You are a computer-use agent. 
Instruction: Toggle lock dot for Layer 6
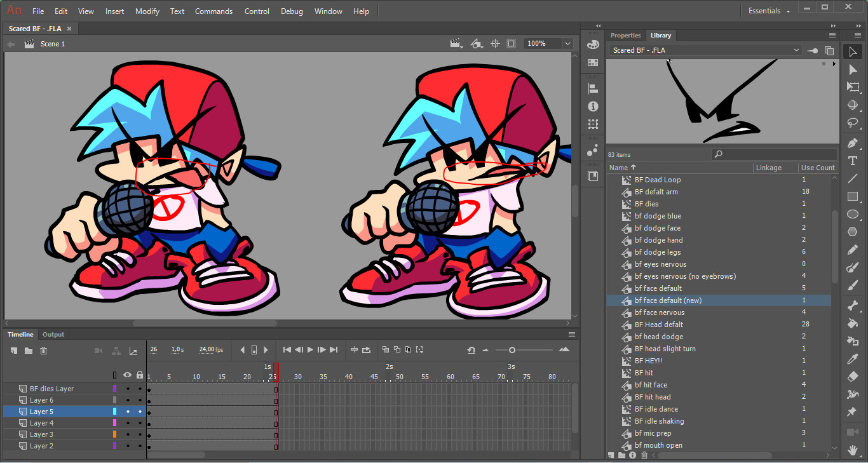(140, 400)
